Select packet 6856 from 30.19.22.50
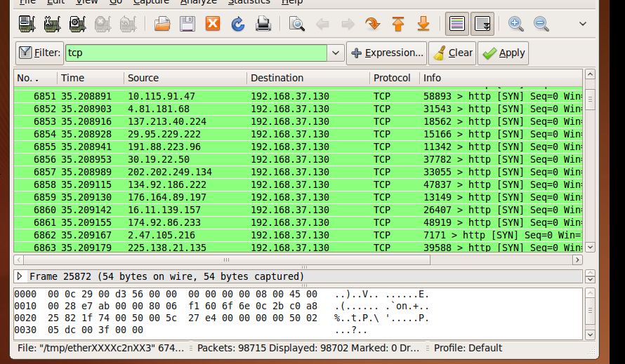The width and height of the screenshot is (625, 364). 298,159
